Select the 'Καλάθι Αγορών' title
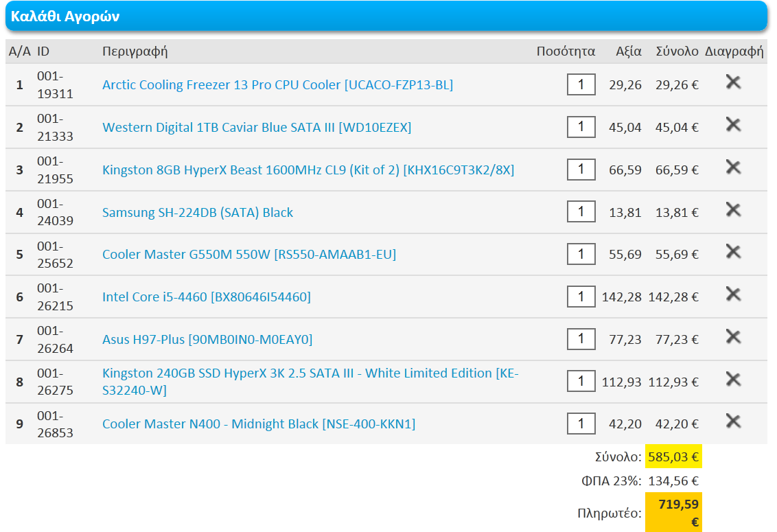Viewport: 777px width, 532px height. coord(65,16)
